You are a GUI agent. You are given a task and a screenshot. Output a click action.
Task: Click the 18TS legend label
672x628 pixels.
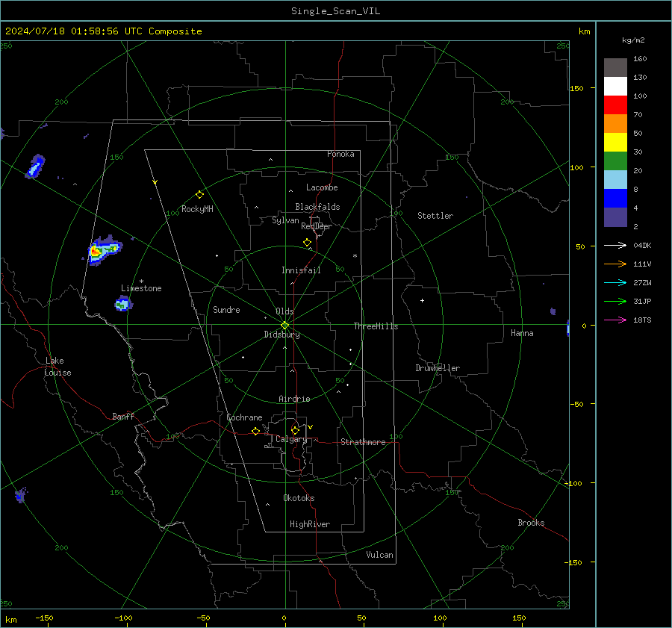(642, 320)
